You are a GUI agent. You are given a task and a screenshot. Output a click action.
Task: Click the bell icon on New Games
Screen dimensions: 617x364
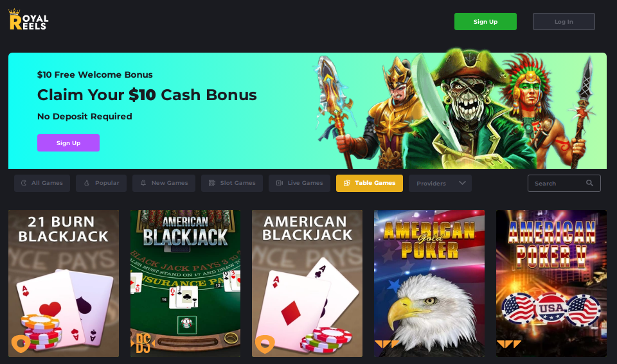143,183
